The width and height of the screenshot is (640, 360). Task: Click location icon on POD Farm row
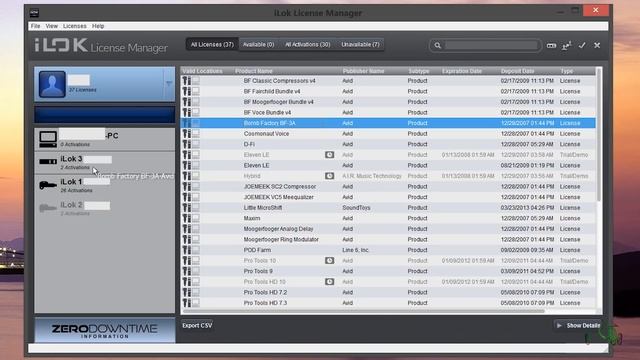(x=191, y=250)
